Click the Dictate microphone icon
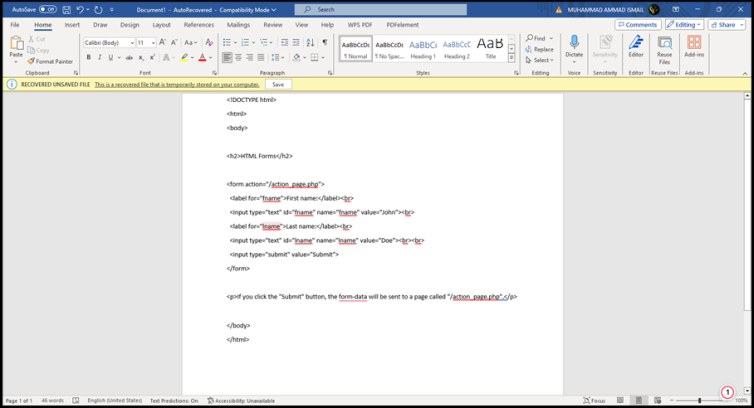This screenshot has width=754, height=408. pyautogui.click(x=574, y=42)
